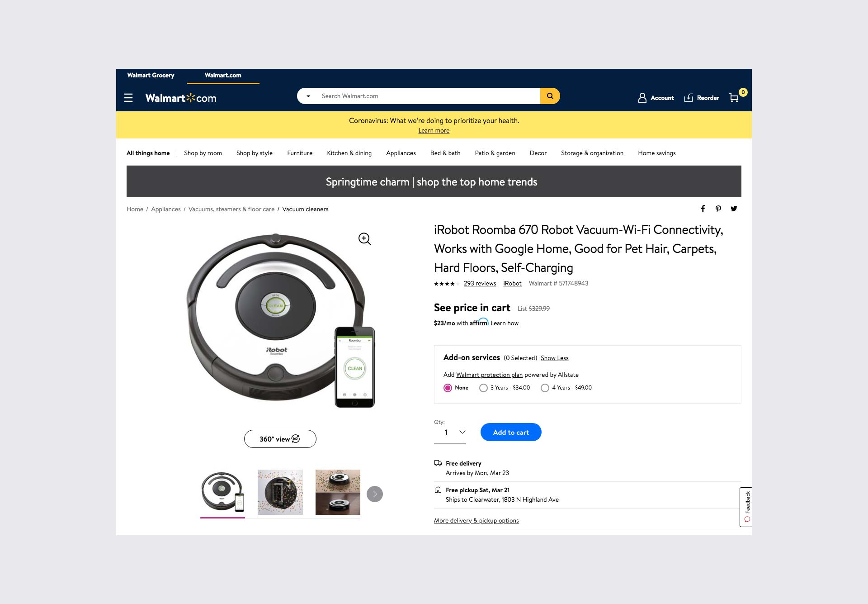Advance thumbnail carousel with next arrow

tap(375, 494)
